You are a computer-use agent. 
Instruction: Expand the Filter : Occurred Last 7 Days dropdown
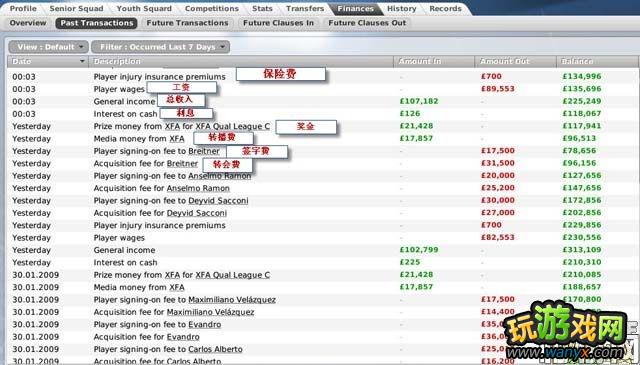coord(160,47)
